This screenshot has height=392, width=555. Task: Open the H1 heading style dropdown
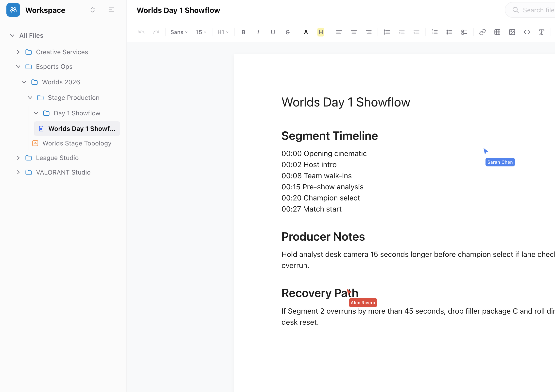point(223,32)
